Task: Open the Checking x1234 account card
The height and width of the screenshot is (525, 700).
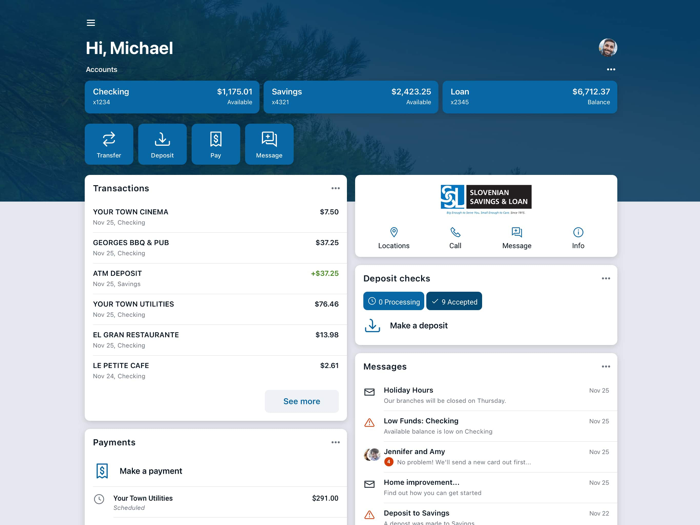Action: pos(172,97)
